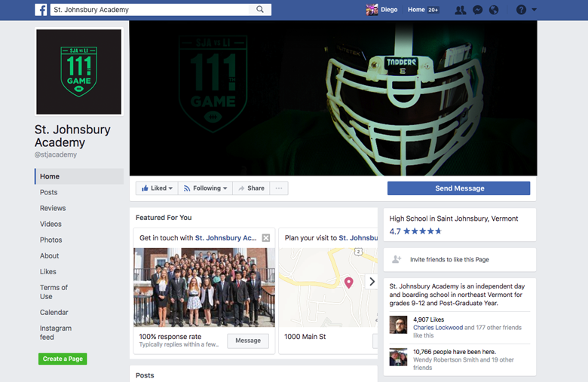Dismiss the Get in touch card
The image size is (588, 382).
pos(266,237)
